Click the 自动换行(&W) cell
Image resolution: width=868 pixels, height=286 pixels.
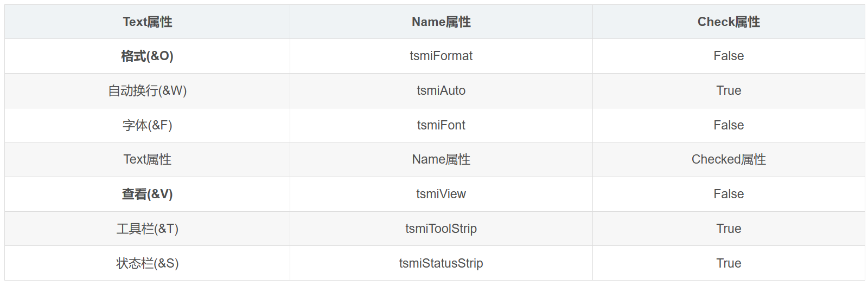tap(147, 90)
